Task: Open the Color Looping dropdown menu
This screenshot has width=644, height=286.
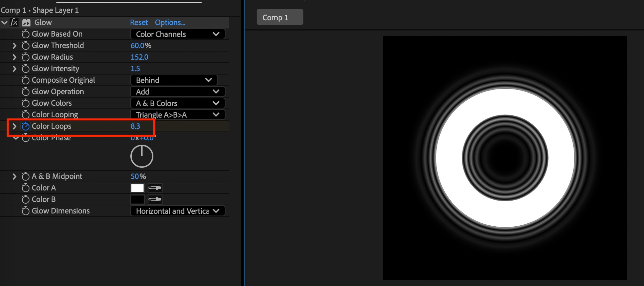Action: (x=177, y=115)
